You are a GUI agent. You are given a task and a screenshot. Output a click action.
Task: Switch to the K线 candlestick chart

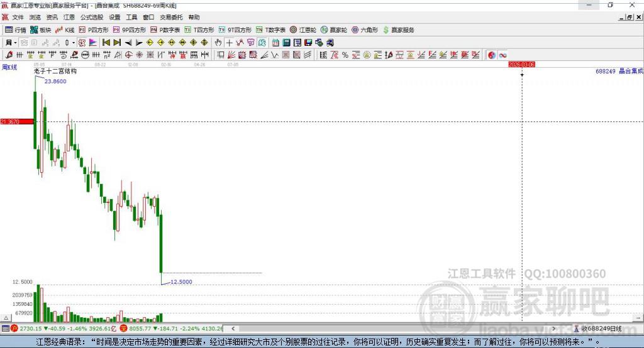pos(65,30)
